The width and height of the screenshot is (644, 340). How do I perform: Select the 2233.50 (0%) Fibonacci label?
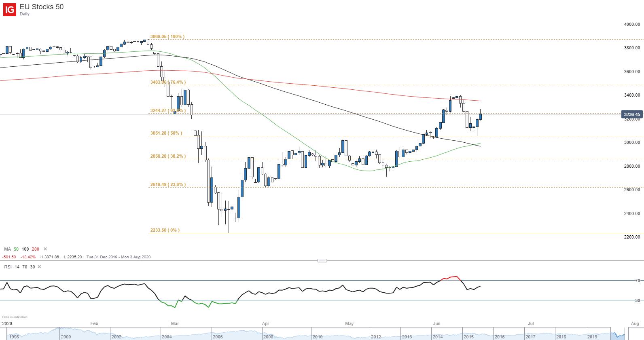pyautogui.click(x=165, y=230)
